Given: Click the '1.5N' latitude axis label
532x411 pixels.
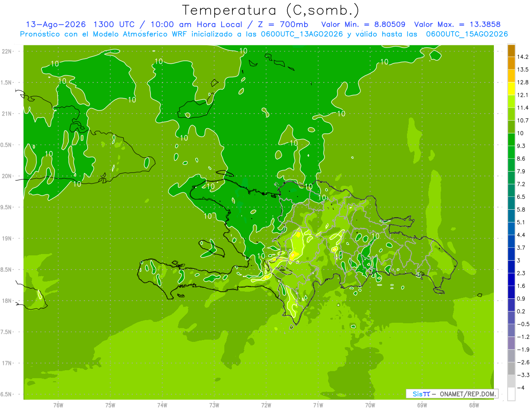Looking at the screenshot, I should click(7, 82).
